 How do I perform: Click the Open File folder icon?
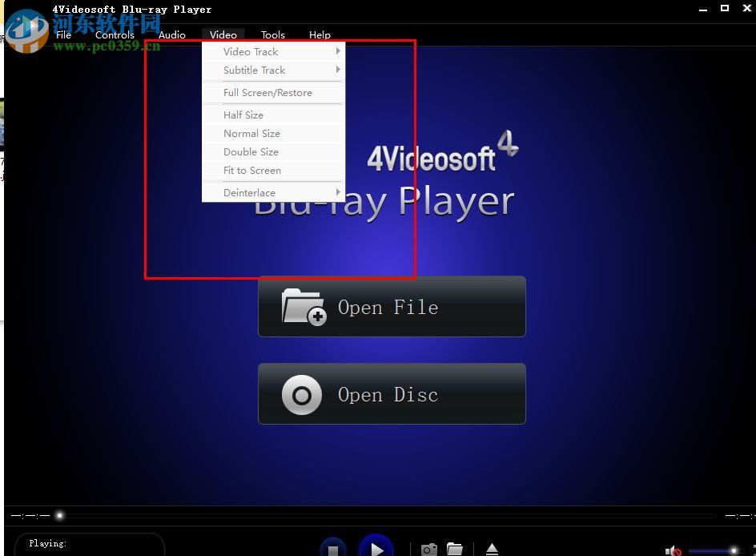[x=303, y=307]
